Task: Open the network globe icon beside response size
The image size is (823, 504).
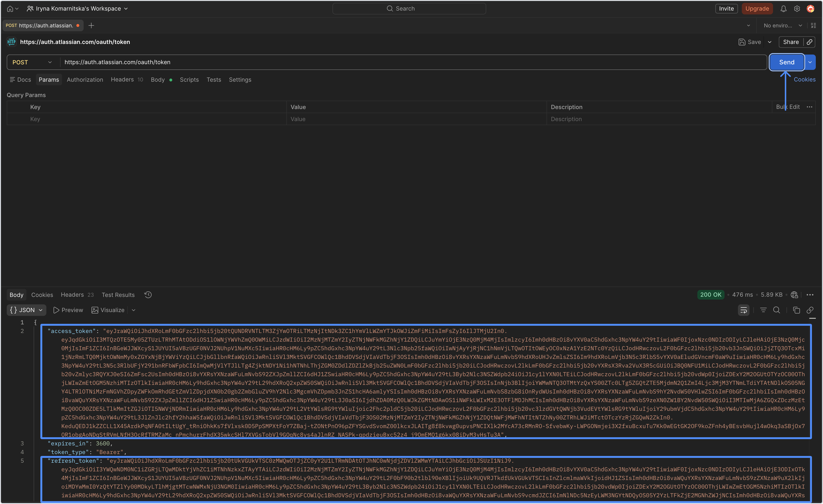Action: tap(794, 295)
